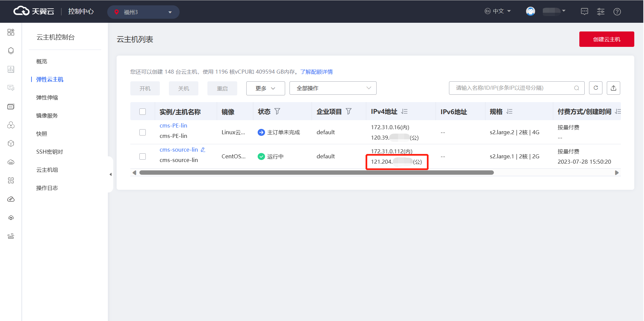This screenshot has width=644, height=321.
Task: Click the cloud disk icon in left rail
Action: pyautogui.click(x=11, y=162)
